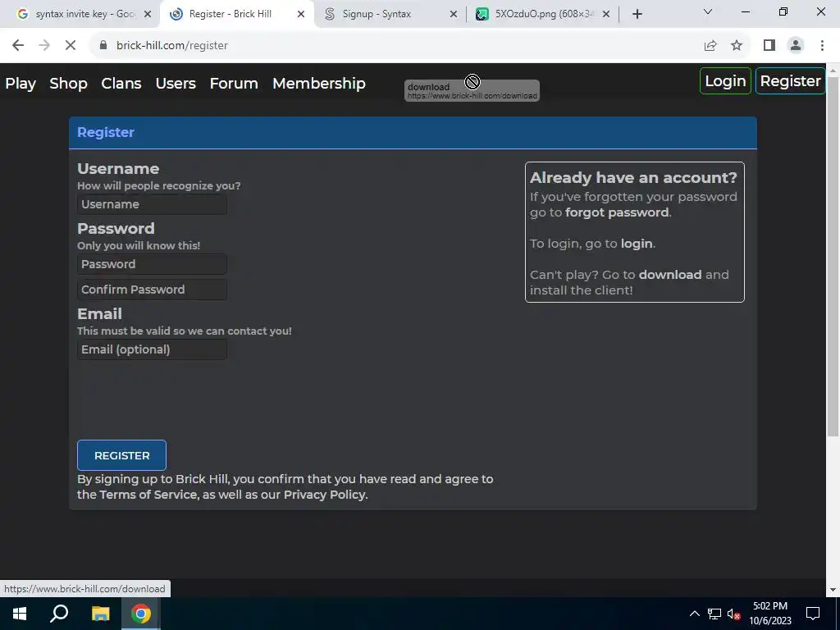Click the Chrome taskbar icon
The image size is (840, 630).
point(141,614)
